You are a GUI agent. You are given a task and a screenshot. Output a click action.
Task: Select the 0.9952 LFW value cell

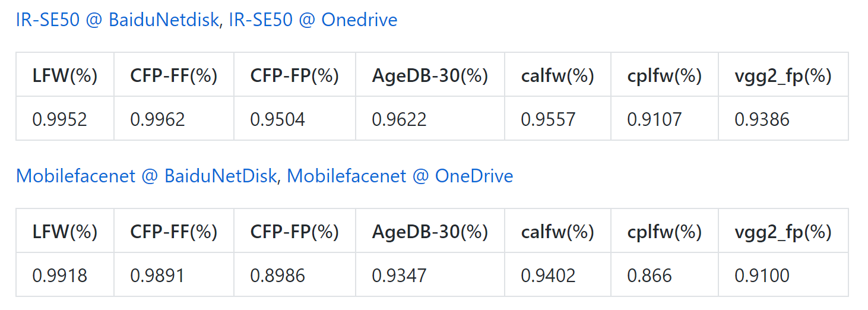[65, 119]
